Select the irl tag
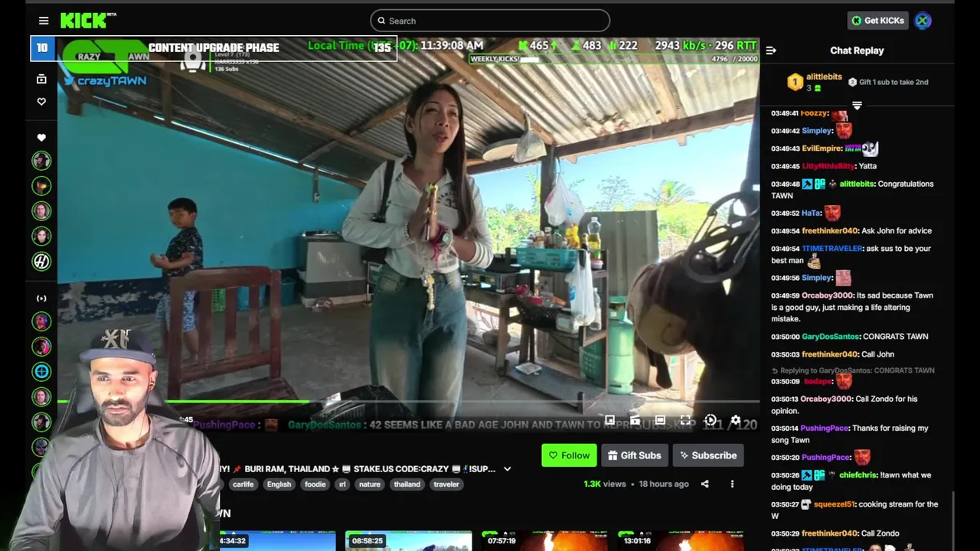 (x=342, y=484)
